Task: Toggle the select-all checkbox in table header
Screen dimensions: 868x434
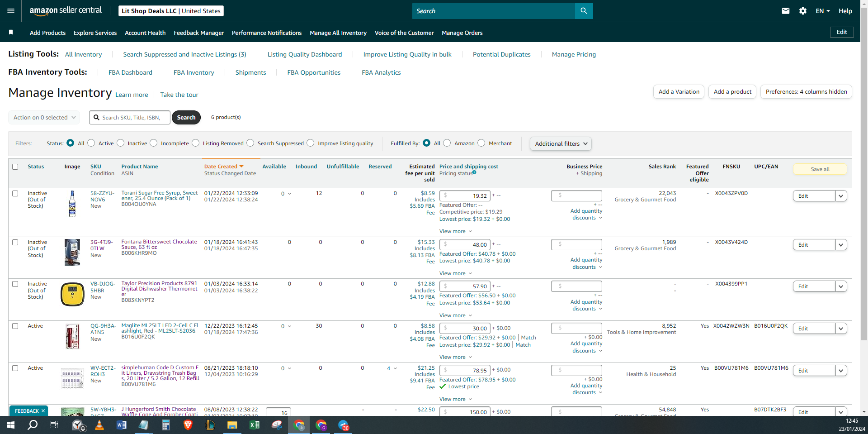Action: (x=15, y=167)
